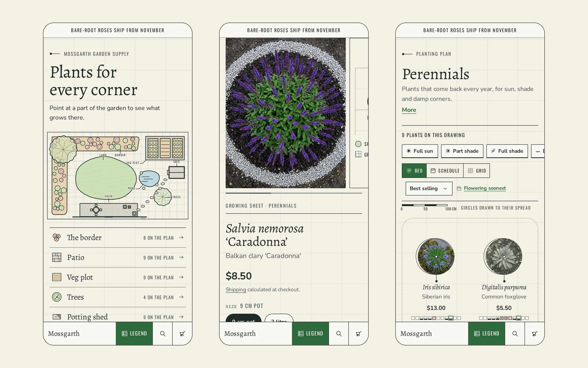Screen dimensions: 588x368
Task: Follow the arrow in the Veg plot row
Action: (181, 277)
